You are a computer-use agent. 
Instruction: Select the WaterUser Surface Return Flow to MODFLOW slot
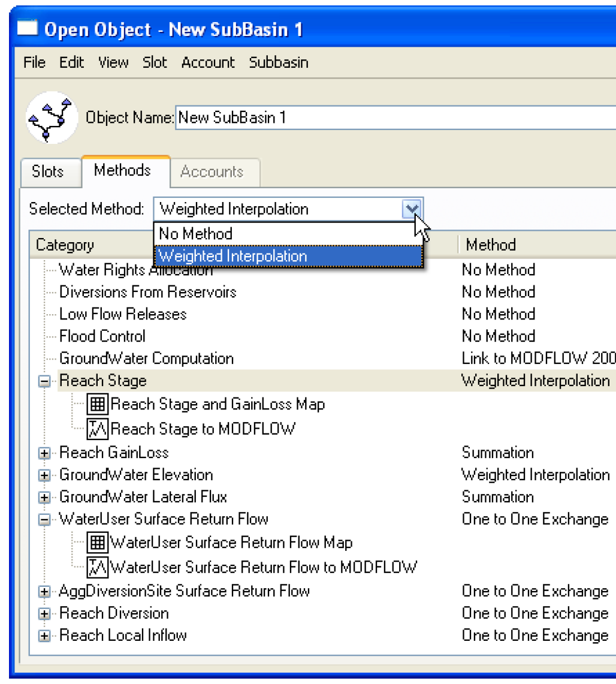[264, 568]
